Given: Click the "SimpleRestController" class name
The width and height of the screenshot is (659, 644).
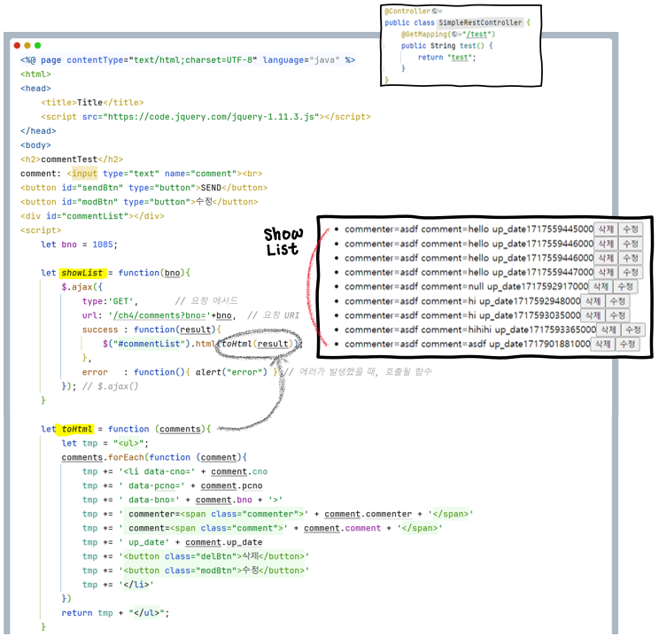Looking at the screenshot, I should 480,23.
